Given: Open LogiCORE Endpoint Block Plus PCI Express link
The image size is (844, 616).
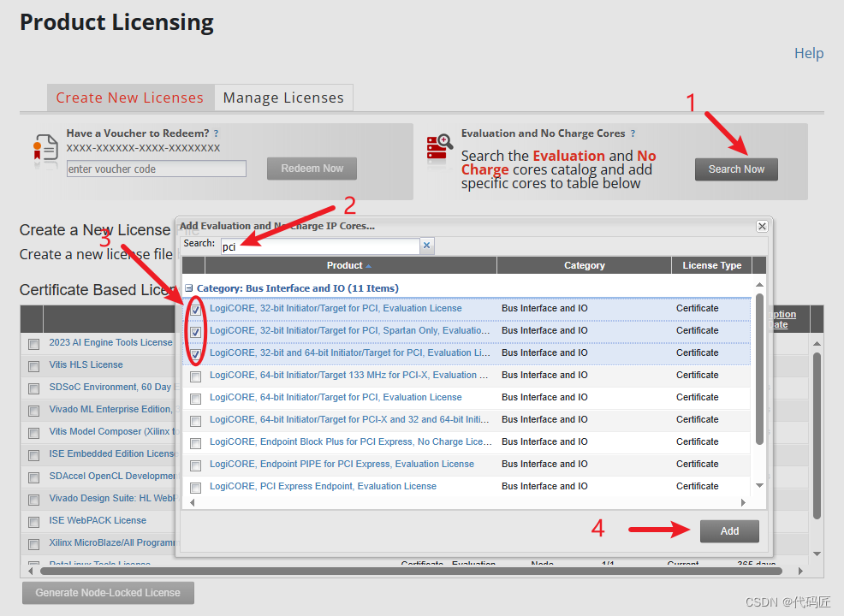Looking at the screenshot, I should tap(350, 441).
